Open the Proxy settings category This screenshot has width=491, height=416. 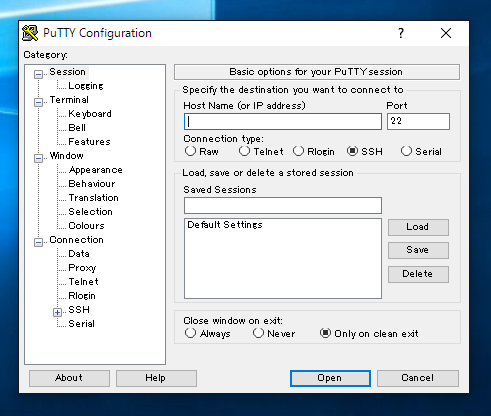[82, 268]
